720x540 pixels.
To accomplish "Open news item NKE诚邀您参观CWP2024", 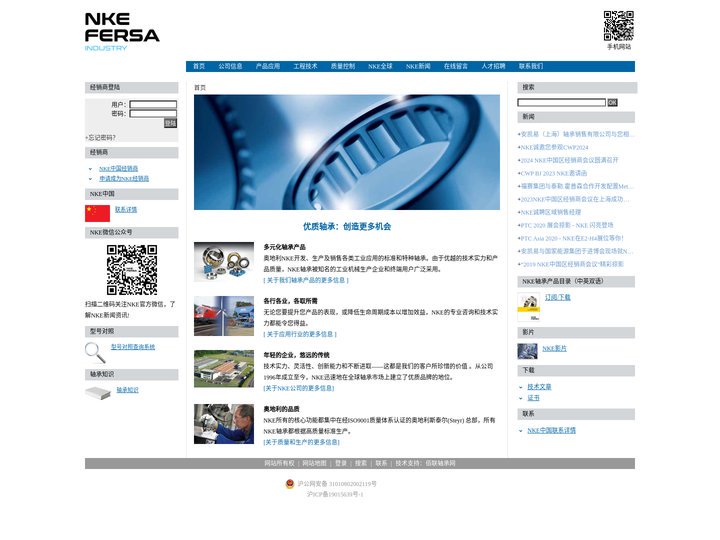I will click(x=554, y=147).
